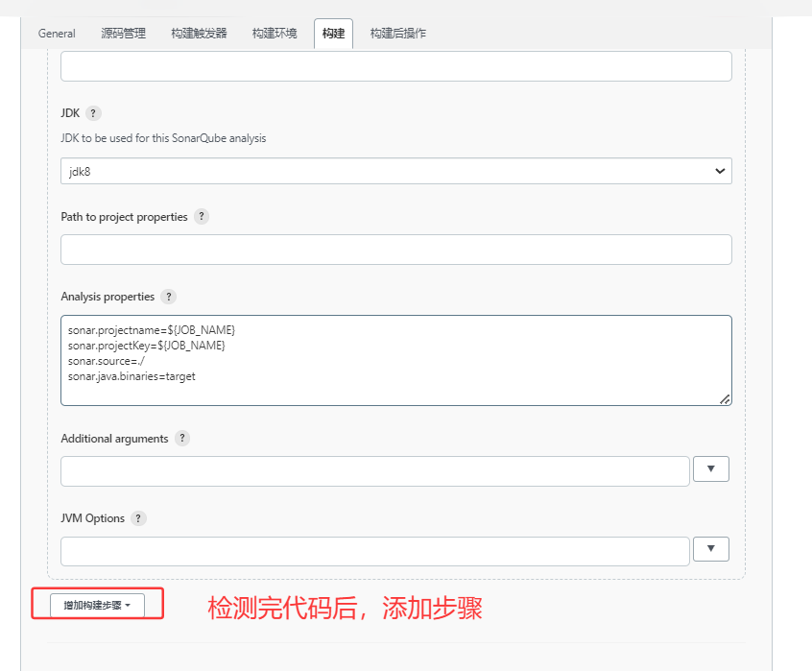Show help for Additional arguments
The width and height of the screenshot is (812, 671).
pyautogui.click(x=182, y=438)
